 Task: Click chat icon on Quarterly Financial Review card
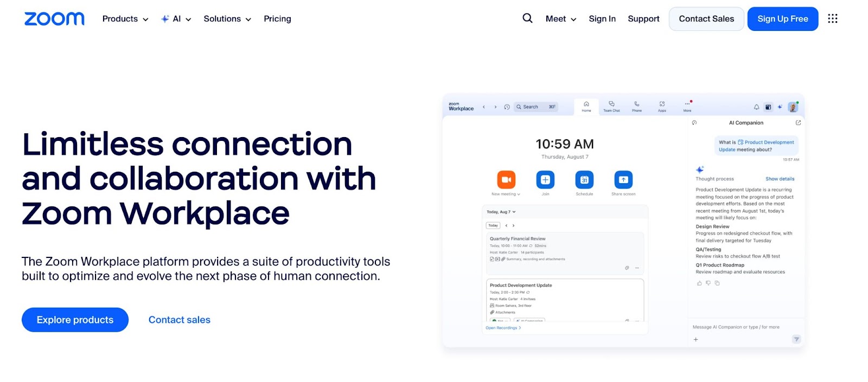(627, 268)
